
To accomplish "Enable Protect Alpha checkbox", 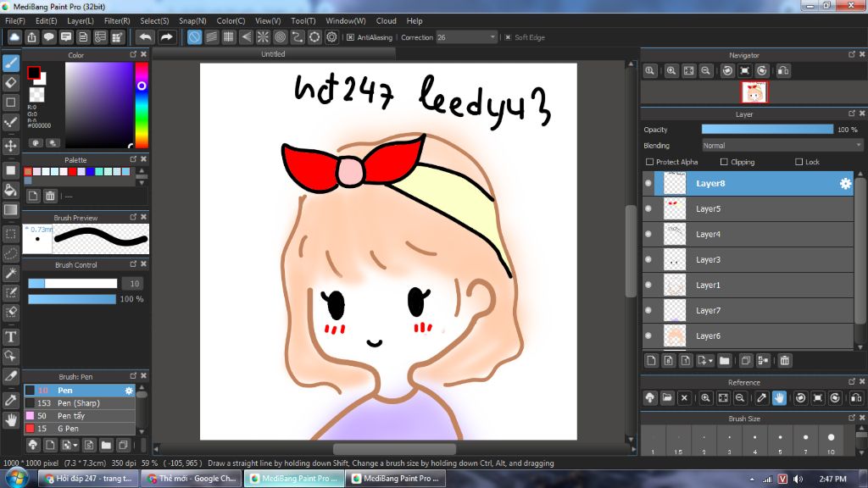I will tap(650, 162).
